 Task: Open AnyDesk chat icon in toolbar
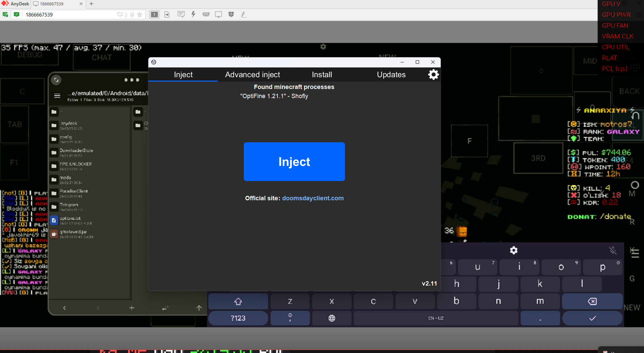[x=181, y=14]
